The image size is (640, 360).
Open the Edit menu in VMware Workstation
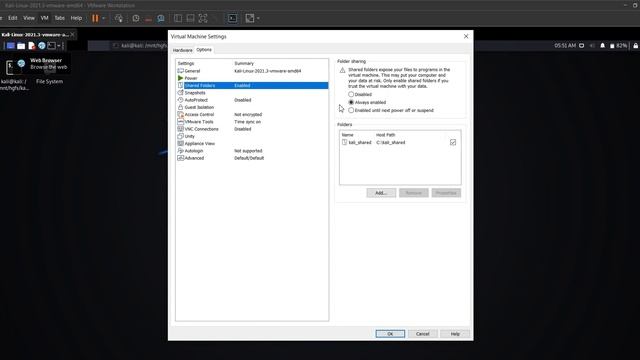point(13,18)
